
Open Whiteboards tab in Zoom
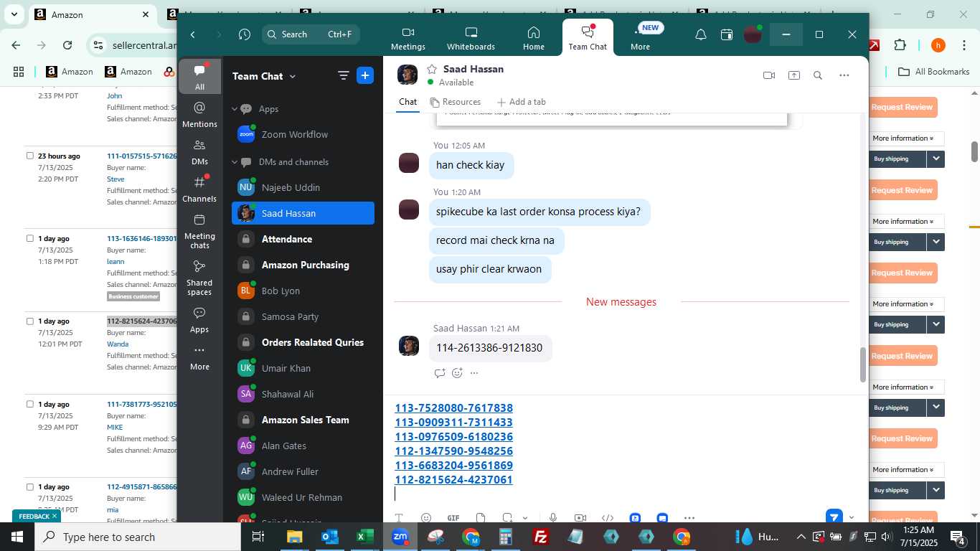tap(471, 39)
